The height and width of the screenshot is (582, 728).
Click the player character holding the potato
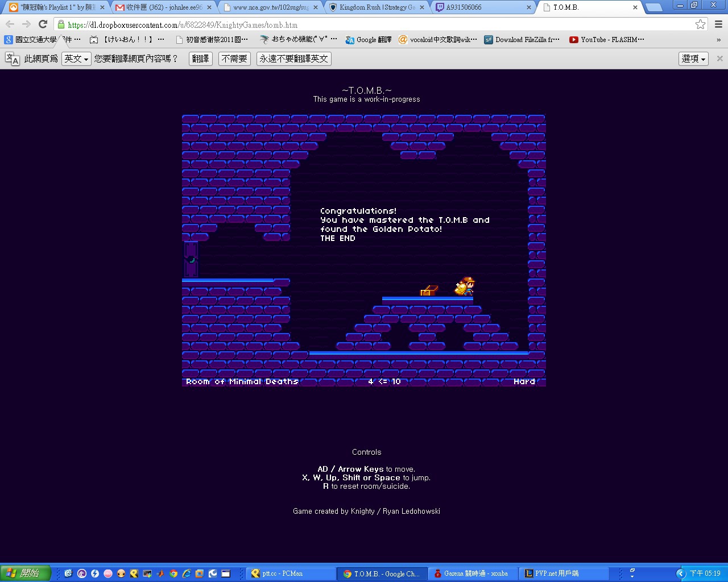465,286
